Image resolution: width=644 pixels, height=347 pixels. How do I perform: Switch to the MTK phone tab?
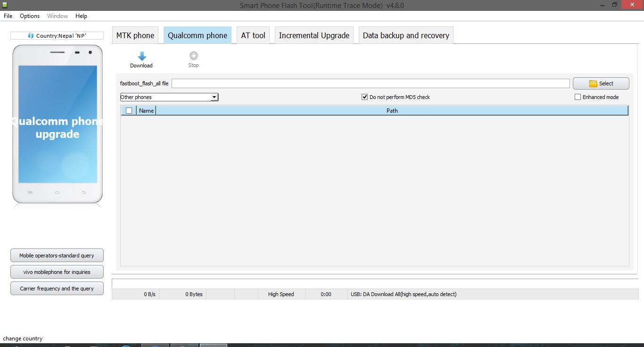click(x=135, y=35)
